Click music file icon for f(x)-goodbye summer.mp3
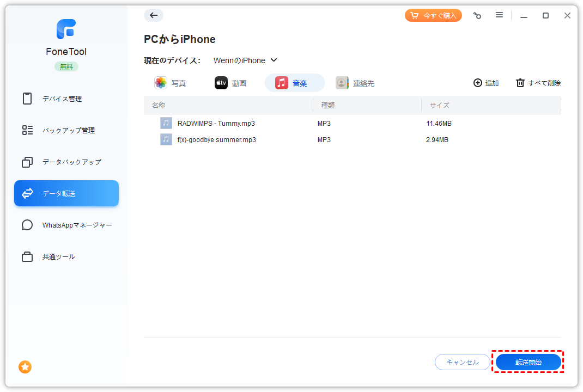 [x=166, y=140]
